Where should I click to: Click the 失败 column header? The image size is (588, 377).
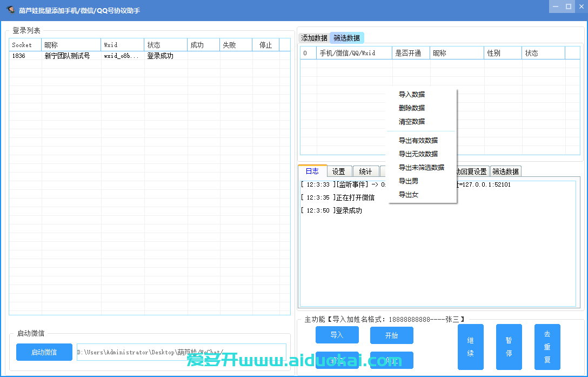[x=236, y=45]
